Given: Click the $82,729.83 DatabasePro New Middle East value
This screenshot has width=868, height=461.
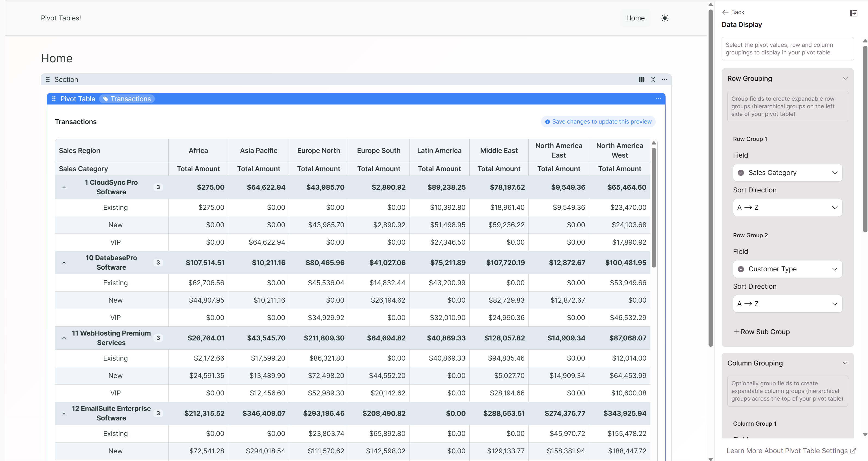Looking at the screenshot, I should 506,301.
